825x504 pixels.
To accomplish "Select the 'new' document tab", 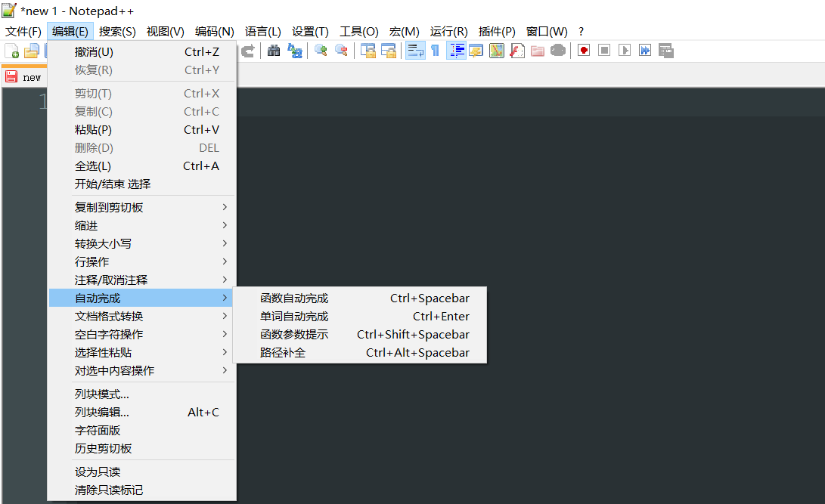I will coord(24,76).
